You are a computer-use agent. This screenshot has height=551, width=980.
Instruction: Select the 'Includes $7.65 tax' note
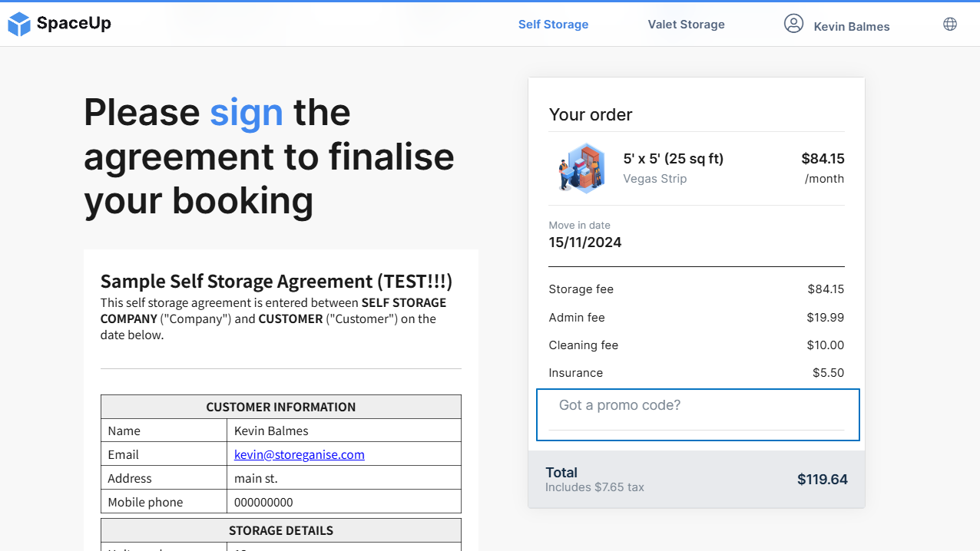click(594, 487)
